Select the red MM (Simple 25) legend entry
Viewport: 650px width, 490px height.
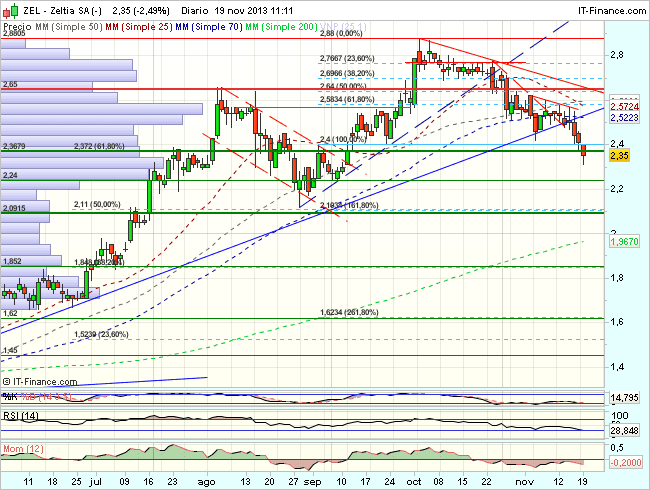coord(139,27)
